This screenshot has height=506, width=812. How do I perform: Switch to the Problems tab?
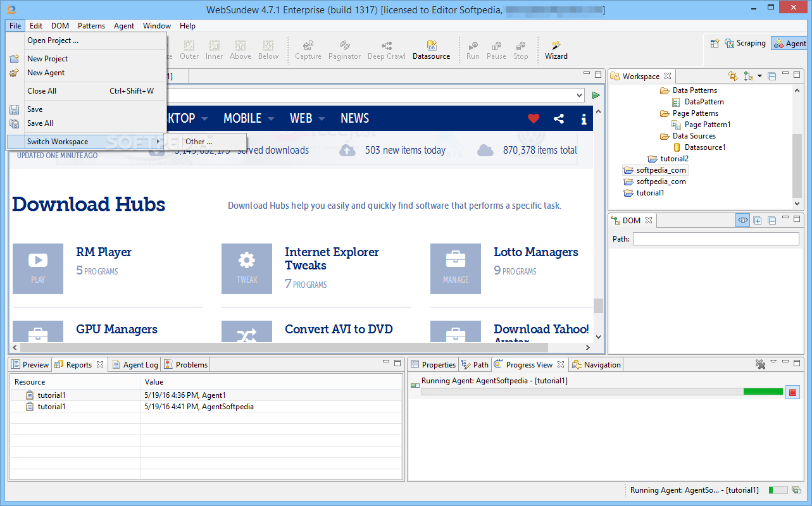pyautogui.click(x=185, y=364)
